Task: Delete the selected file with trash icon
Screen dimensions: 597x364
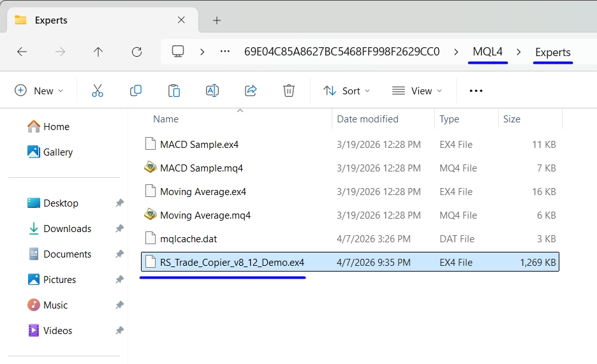Action: pos(288,91)
